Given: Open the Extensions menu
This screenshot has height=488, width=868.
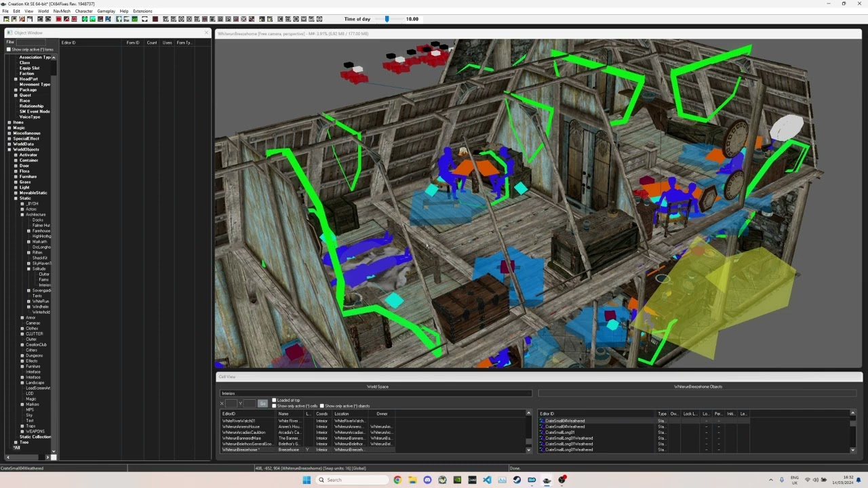Looking at the screenshot, I should [x=142, y=11].
